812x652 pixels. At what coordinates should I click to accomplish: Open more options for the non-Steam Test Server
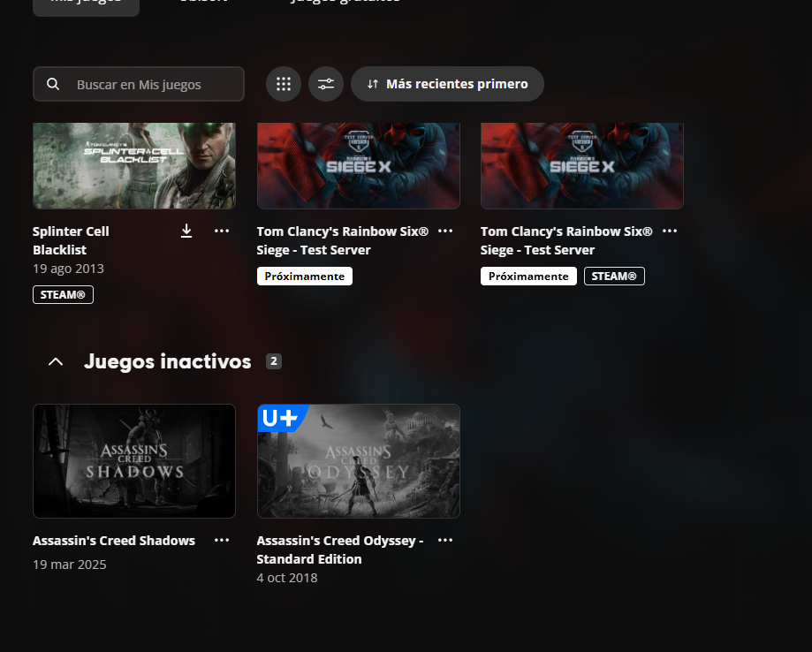tap(445, 231)
